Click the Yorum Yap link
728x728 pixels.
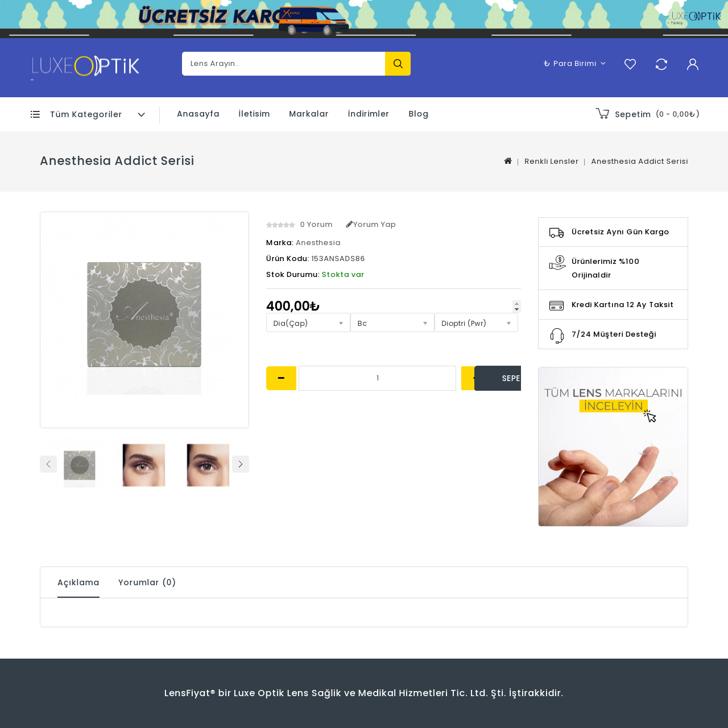(371, 225)
